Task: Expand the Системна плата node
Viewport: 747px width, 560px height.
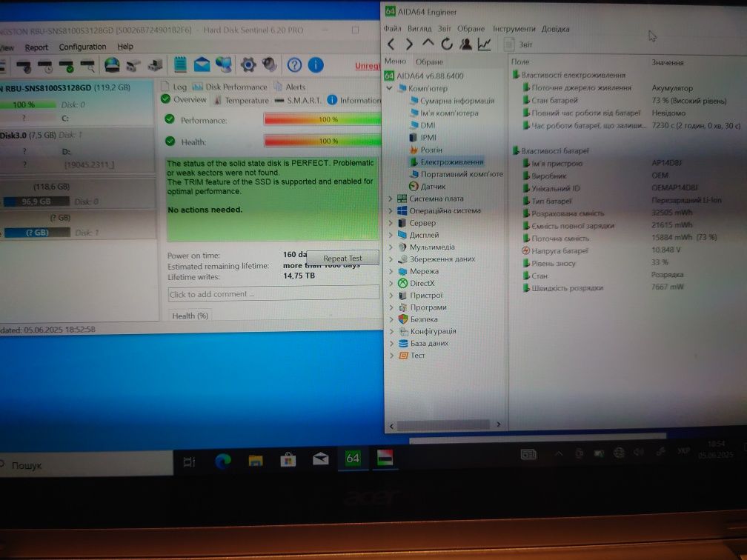Action: tap(390, 199)
